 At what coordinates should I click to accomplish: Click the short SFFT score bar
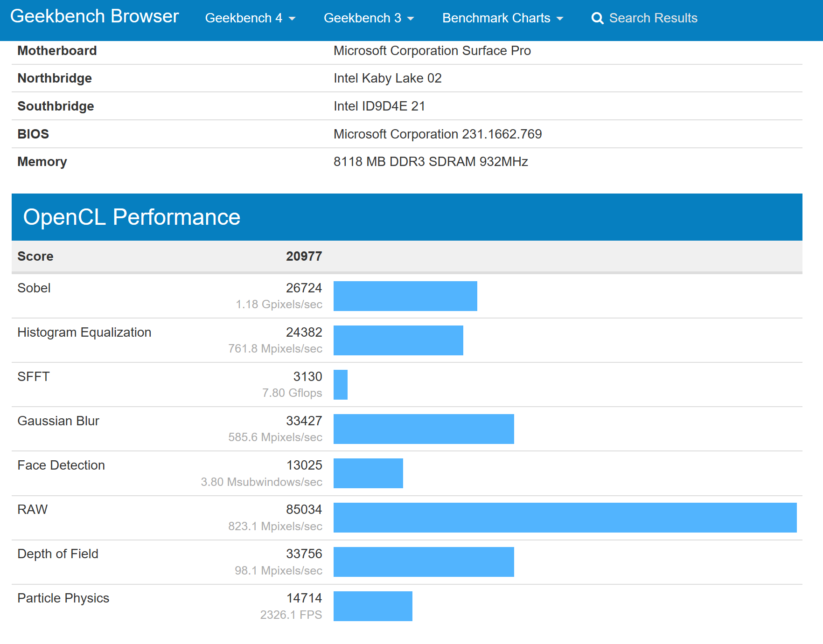coord(341,385)
